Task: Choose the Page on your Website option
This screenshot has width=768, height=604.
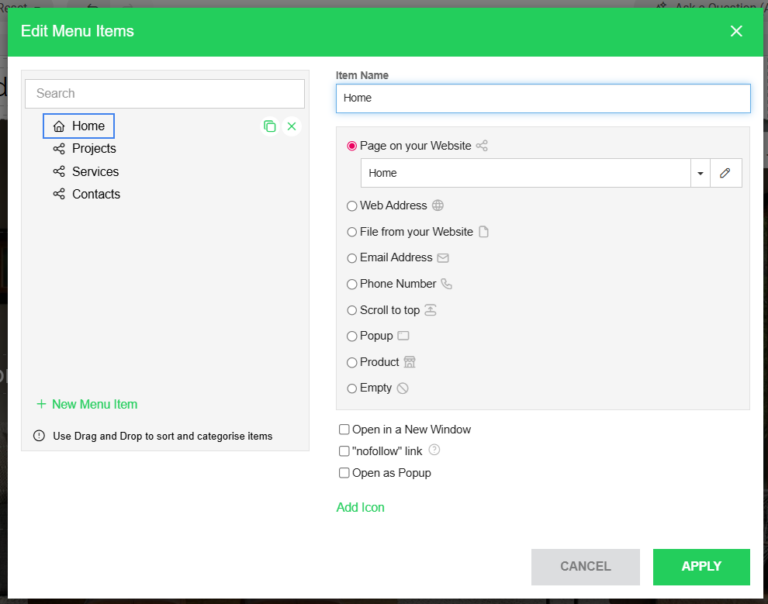Action: point(352,146)
